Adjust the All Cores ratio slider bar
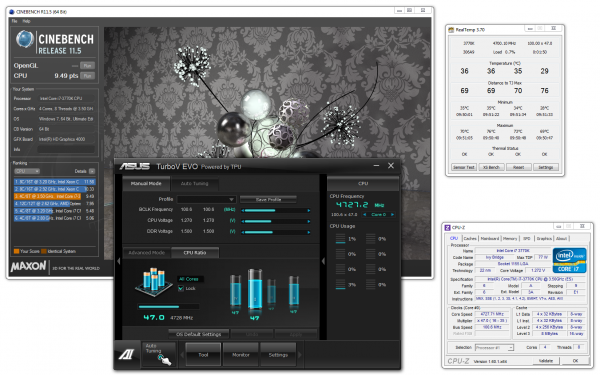Viewport: 600px width, 375px height. (168, 307)
